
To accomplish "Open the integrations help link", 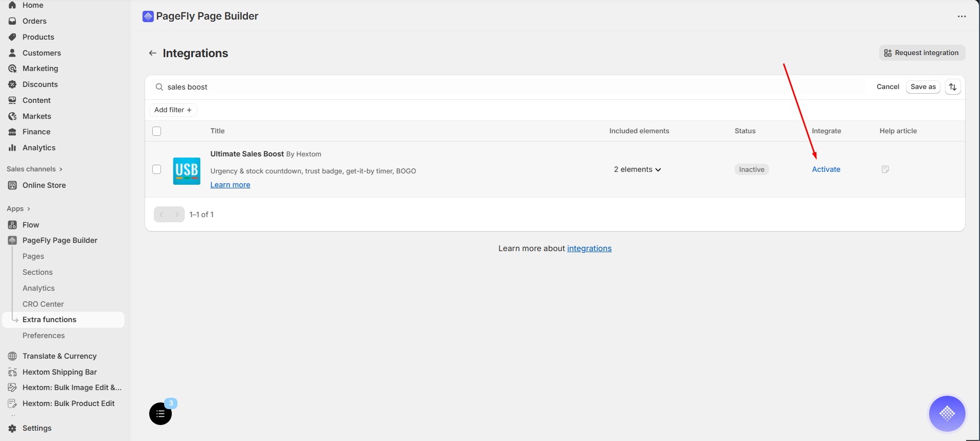I will [x=590, y=249].
